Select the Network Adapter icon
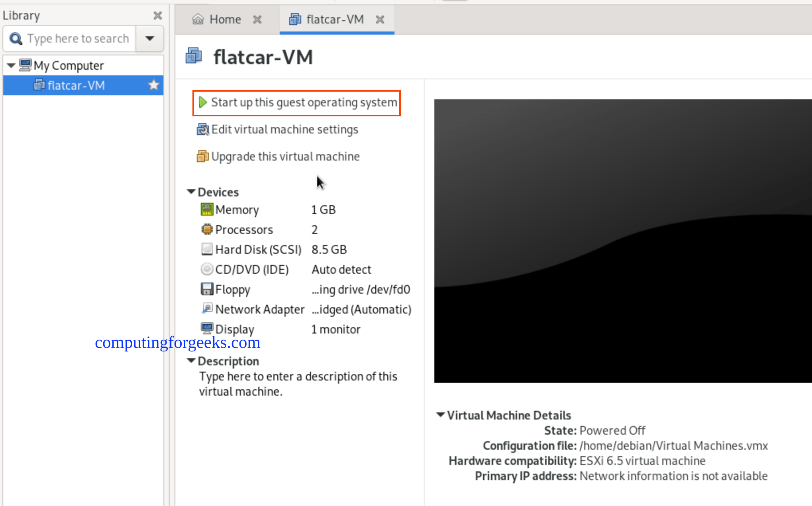This screenshot has width=812, height=506. click(x=207, y=309)
